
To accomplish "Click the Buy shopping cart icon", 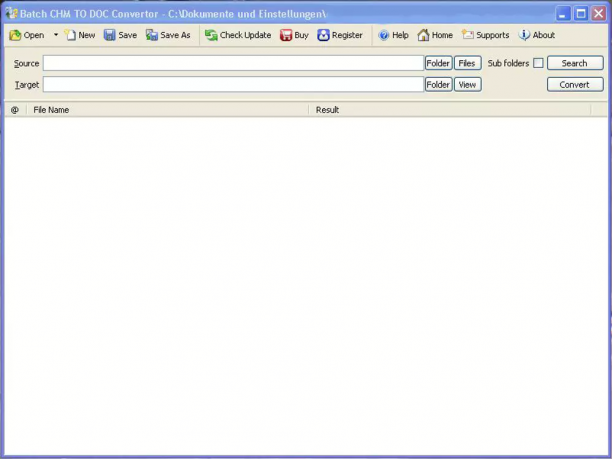I will tap(286, 35).
